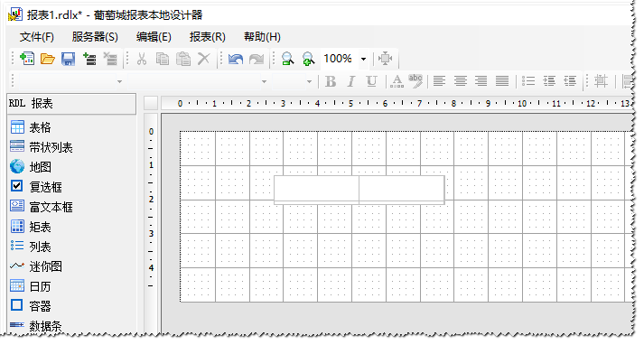Screen dimensions: 644x345
Task: Click the right cell of the design-surface table
Action: [x=402, y=190]
